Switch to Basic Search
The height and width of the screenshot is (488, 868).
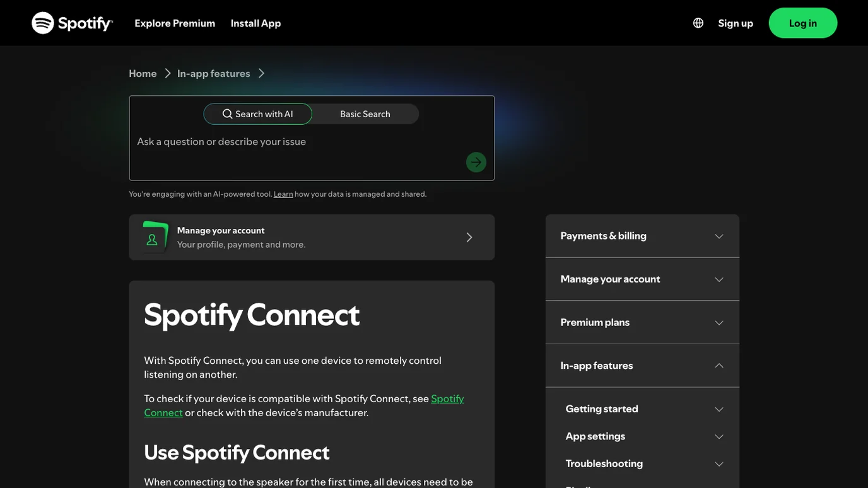tap(365, 114)
